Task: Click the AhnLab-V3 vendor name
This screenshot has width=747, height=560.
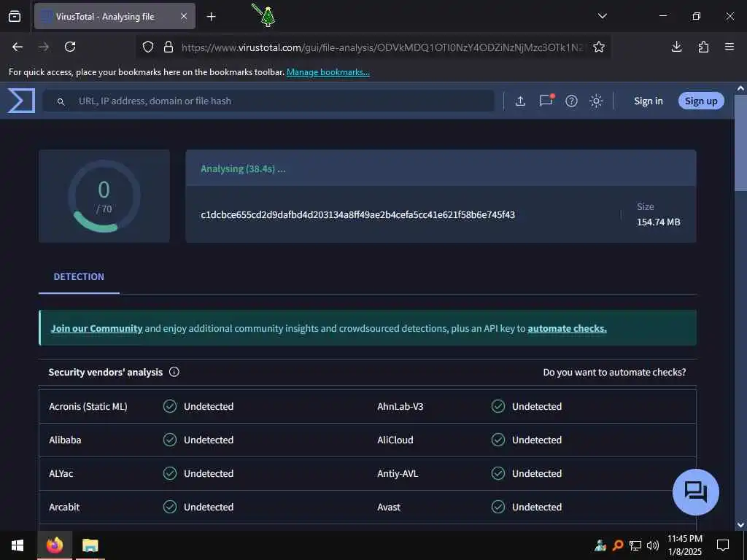Action: coord(400,407)
